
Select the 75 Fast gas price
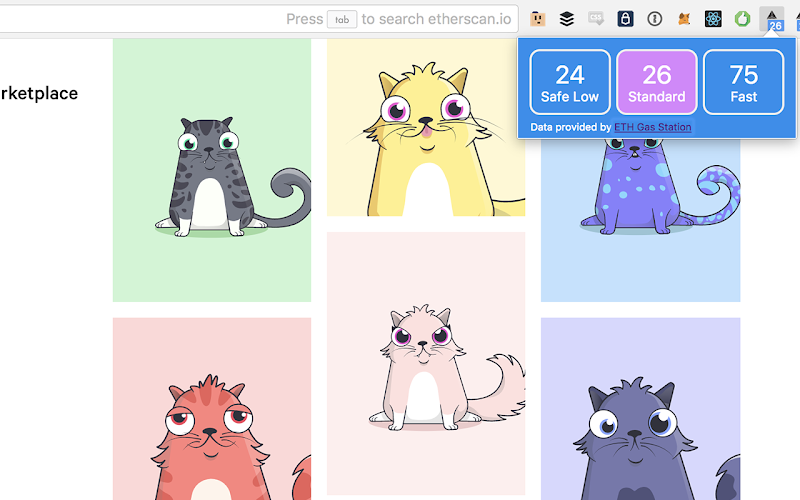pos(743,82)
